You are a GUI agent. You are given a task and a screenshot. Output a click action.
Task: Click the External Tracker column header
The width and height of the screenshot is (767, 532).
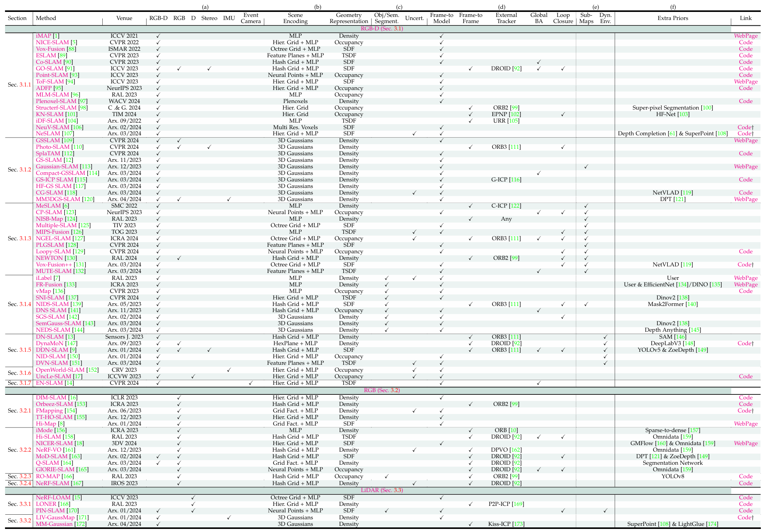click(x=506, y=18)
